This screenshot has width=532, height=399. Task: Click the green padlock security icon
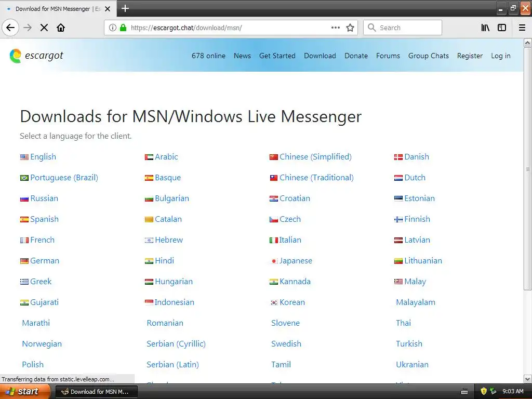pos(123,28)
